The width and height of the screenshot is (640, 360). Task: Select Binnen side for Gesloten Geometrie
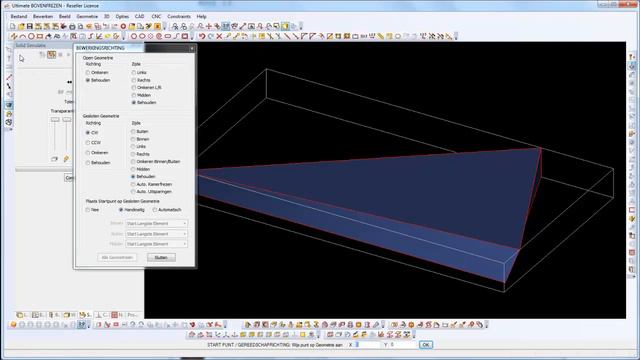[x=140, y=140]
